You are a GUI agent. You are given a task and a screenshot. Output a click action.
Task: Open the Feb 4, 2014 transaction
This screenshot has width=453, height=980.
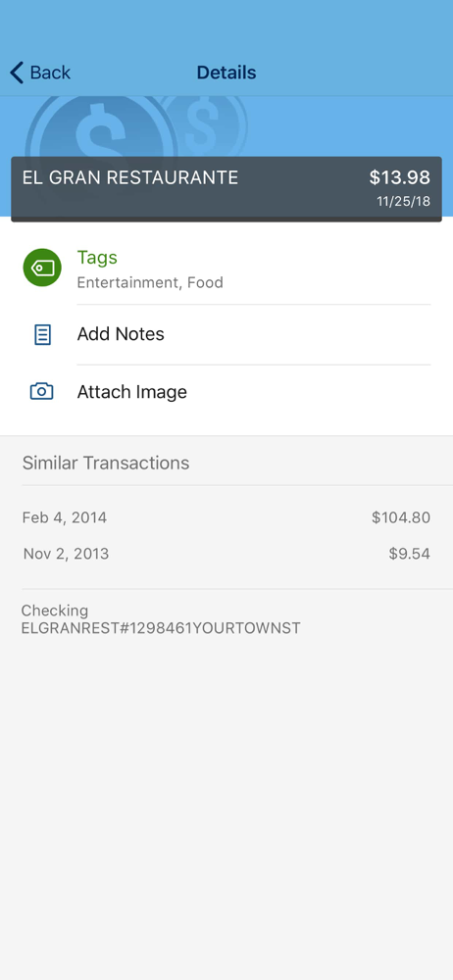coord(226,517)
